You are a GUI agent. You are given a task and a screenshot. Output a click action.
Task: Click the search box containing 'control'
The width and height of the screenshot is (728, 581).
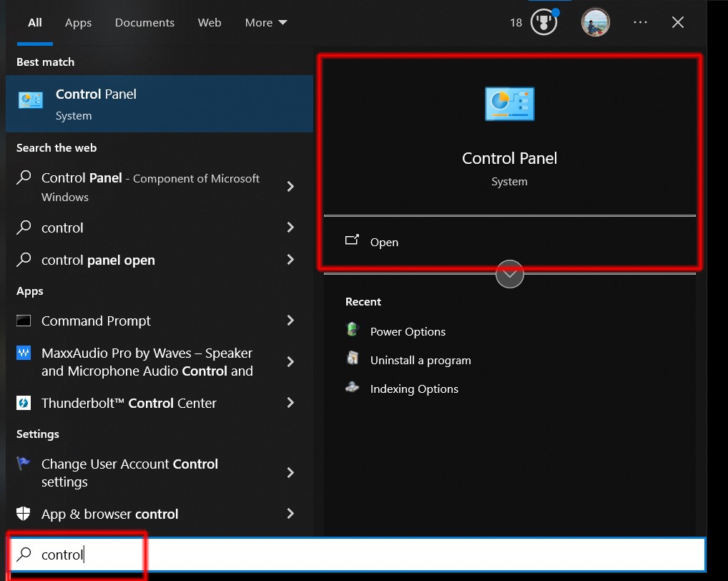pos(357,554)
